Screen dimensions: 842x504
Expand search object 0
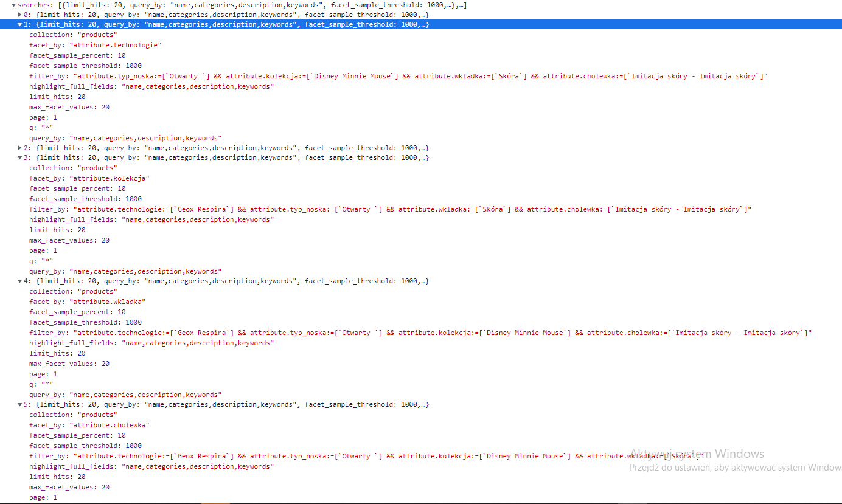point(19,14)
